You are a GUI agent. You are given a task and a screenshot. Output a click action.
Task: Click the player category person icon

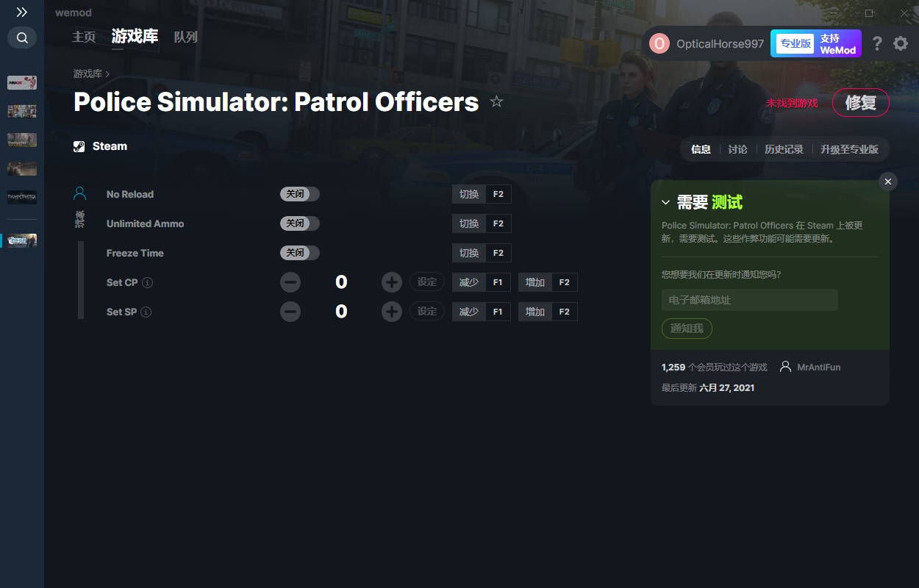click(x=80, y=194)
